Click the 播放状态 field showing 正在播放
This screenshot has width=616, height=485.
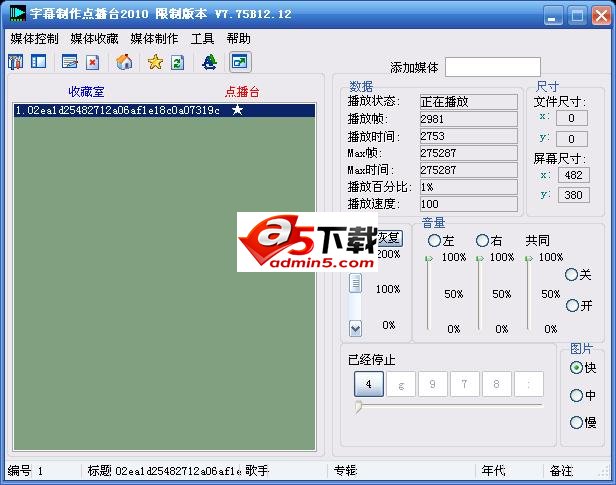click(x=469, y=102)
